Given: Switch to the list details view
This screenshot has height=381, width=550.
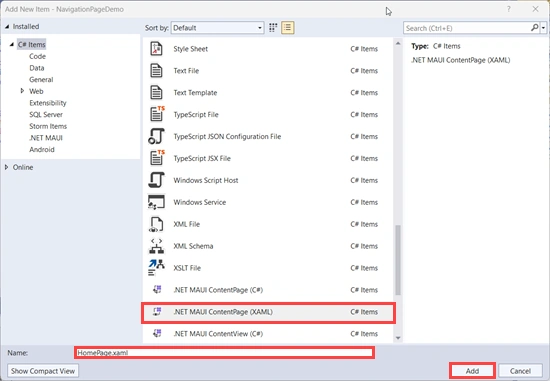Looking at the screenshot, I should pyautogui.click(x=288, y=28).
